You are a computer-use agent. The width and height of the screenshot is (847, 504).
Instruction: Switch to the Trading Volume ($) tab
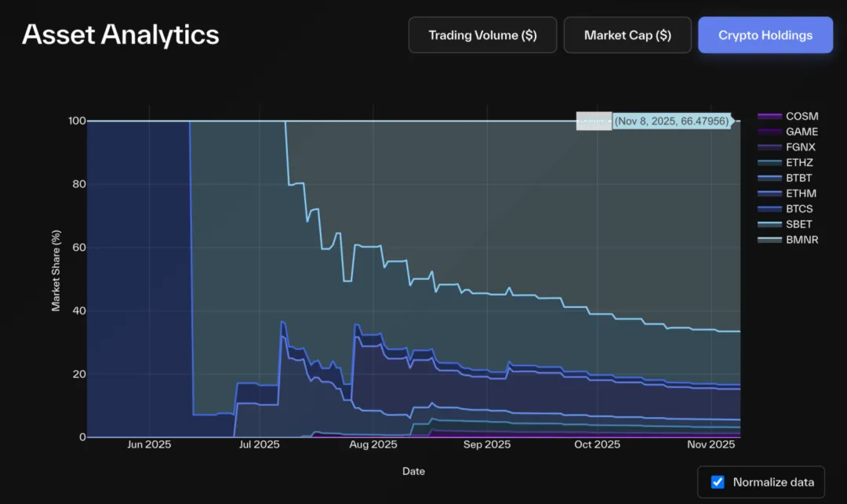[482, 35]
